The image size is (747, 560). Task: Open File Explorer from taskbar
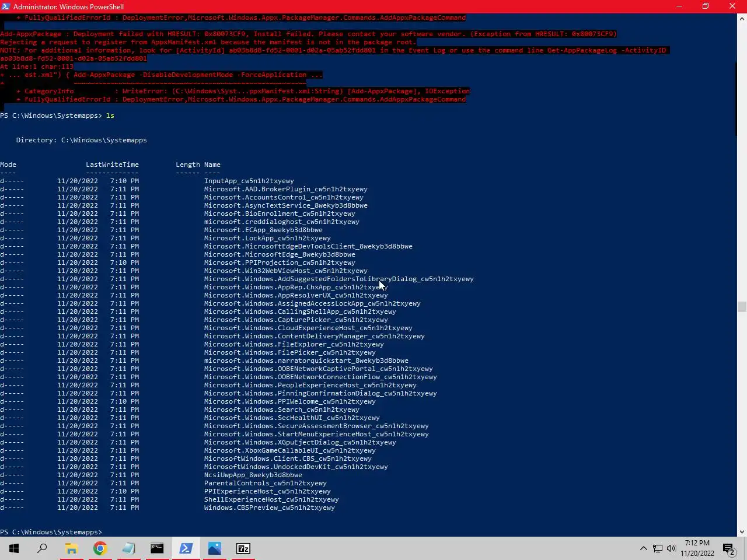(x=71, y=548)
